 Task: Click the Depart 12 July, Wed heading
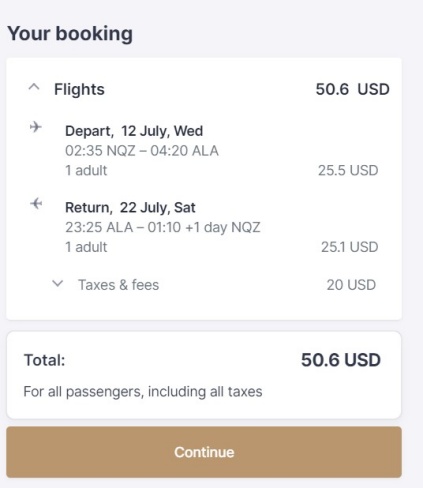coord(134,131)
